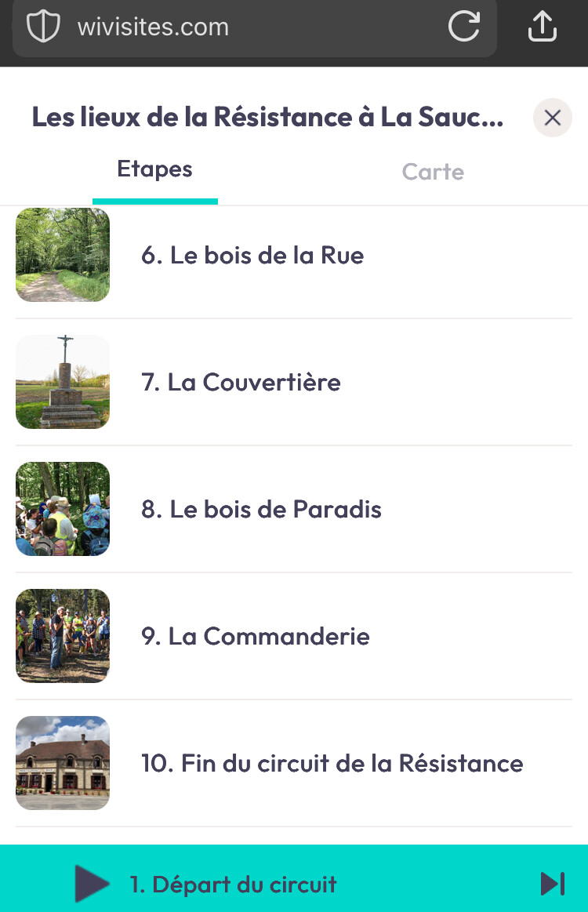Select step 9 La Commanderie
This screenshot has width=588, height=912.
coord(255,636)
